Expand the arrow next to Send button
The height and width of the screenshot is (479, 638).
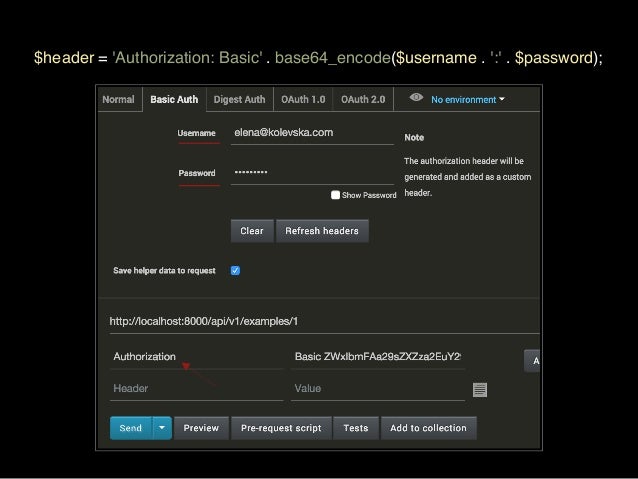(161, 428)
